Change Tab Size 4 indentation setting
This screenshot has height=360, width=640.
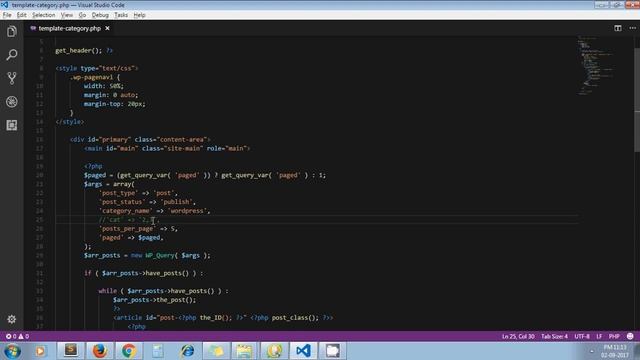tap(554, 336)
